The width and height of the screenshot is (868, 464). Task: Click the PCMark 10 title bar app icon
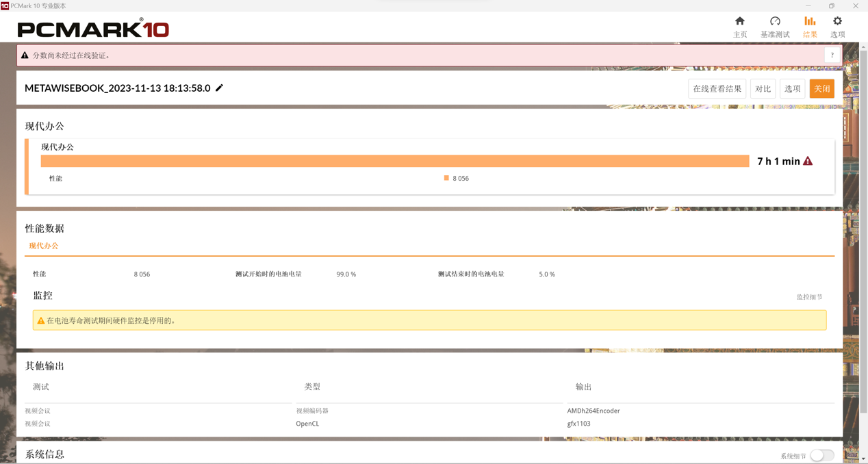pos(5,5)
